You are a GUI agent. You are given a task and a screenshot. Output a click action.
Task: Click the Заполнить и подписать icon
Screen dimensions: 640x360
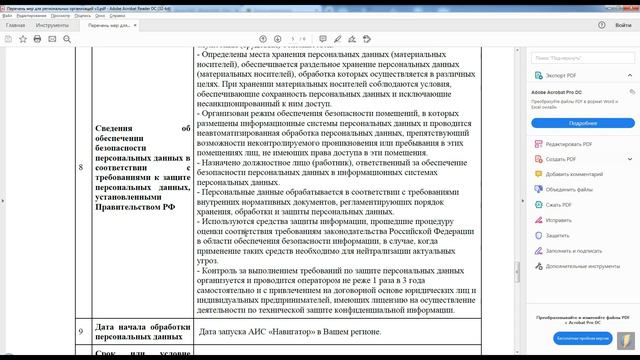[538, 251]
